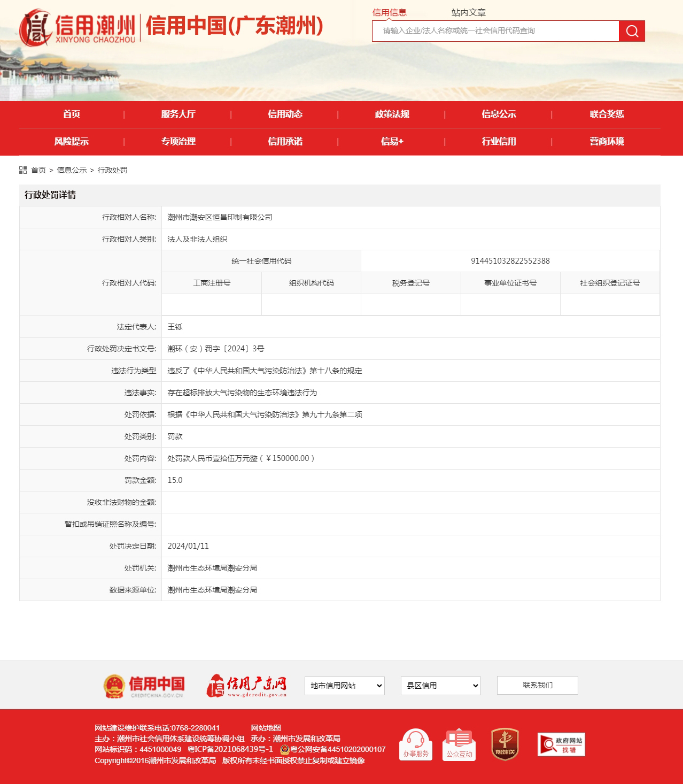Click the violation text citing 第十八条的规定
Image resolution: width=683 pixels, height=784 pixels.
tap(265, 371)
